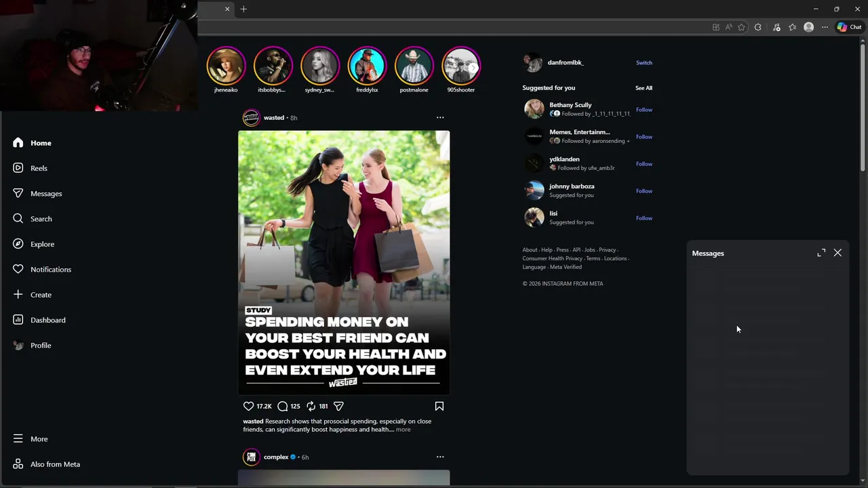868x488 pixels.
Task: Open the browser favorites list
Action: pos(792,27)
